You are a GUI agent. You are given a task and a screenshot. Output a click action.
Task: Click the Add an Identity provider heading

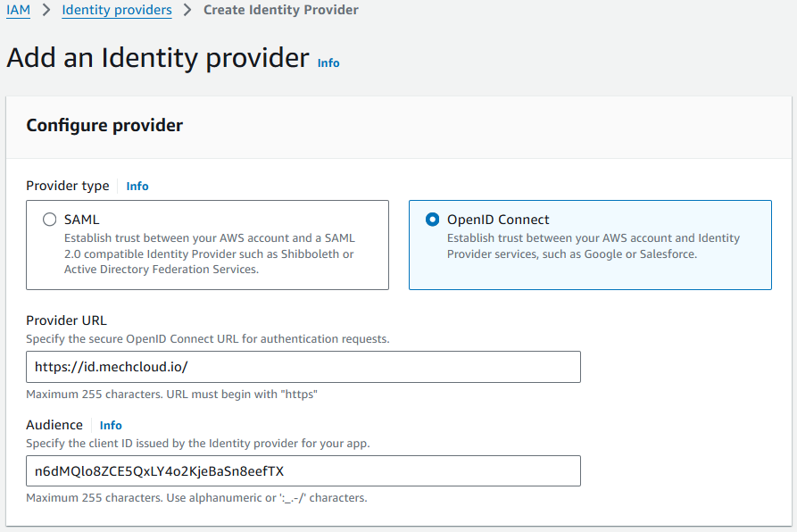[x=158, y=58]
